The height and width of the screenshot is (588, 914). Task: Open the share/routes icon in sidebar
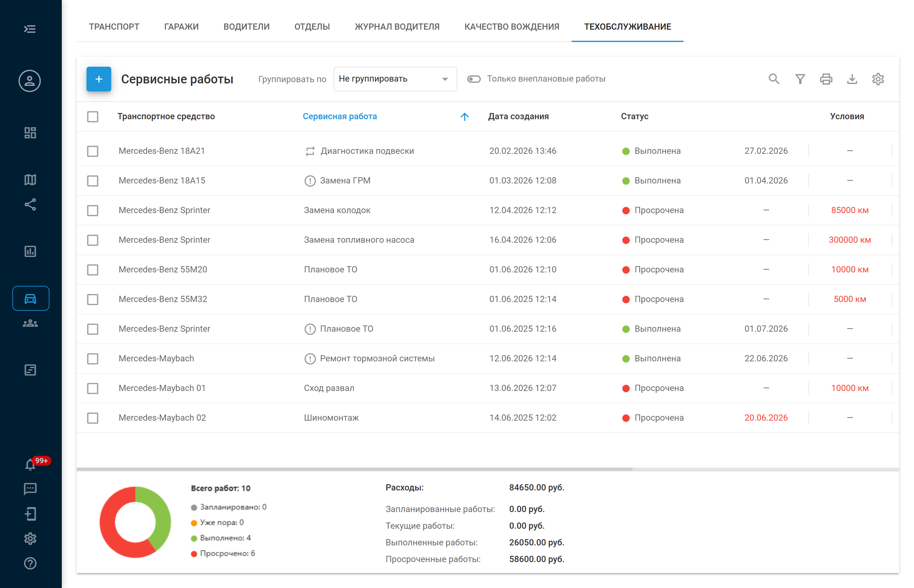(30, 204)
